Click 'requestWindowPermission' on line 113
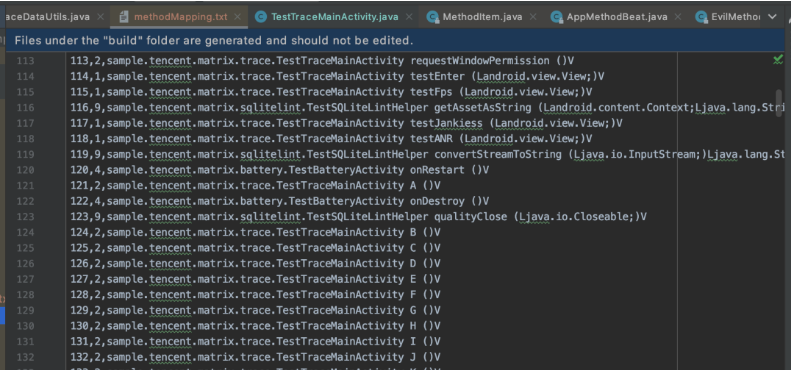 pyautogui.click(x=480, y=61)
